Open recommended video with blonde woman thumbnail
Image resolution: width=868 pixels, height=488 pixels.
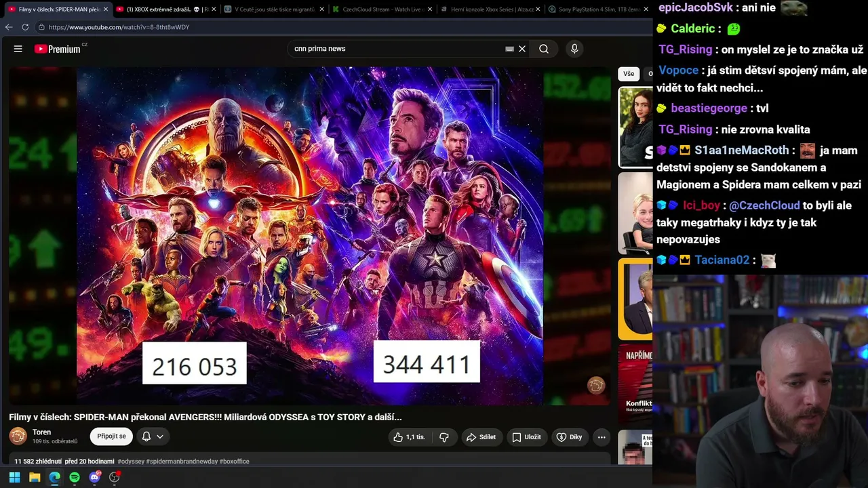pos(635,213)
